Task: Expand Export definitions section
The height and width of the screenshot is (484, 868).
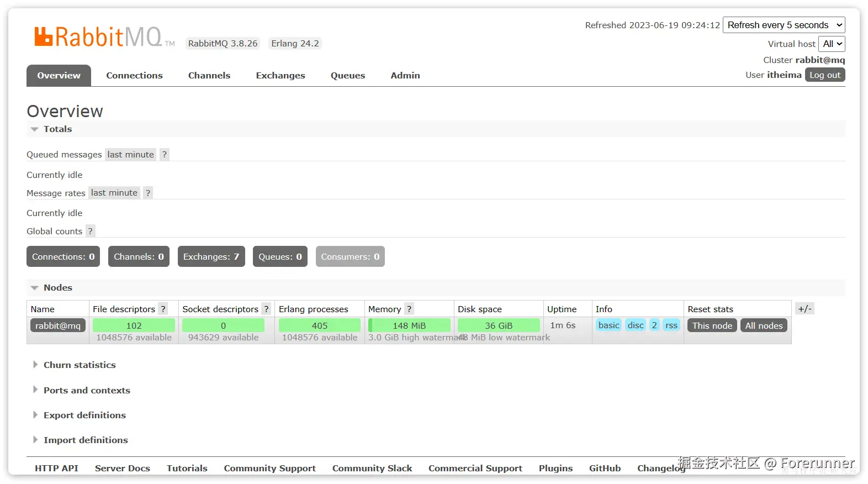Action: pos(80,415)
